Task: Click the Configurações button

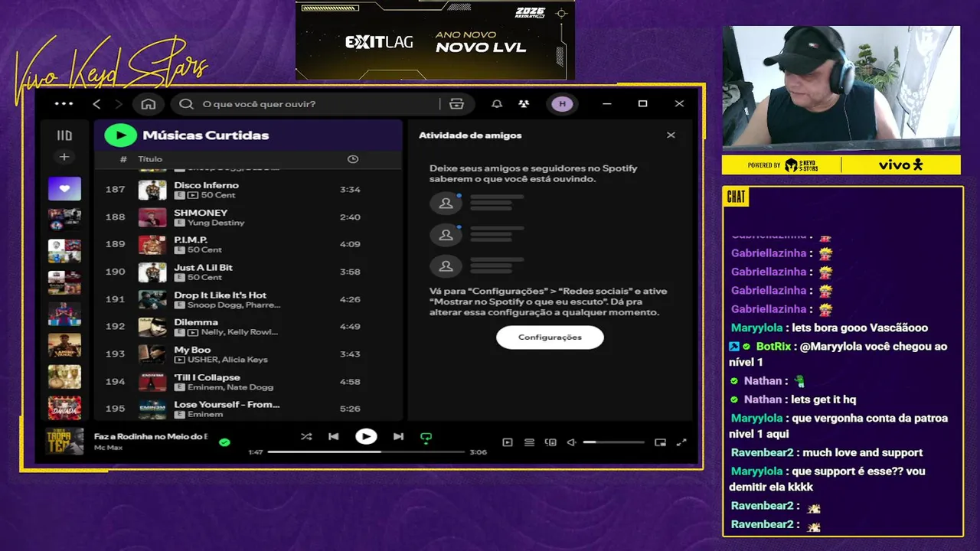Action: [550, 337]
